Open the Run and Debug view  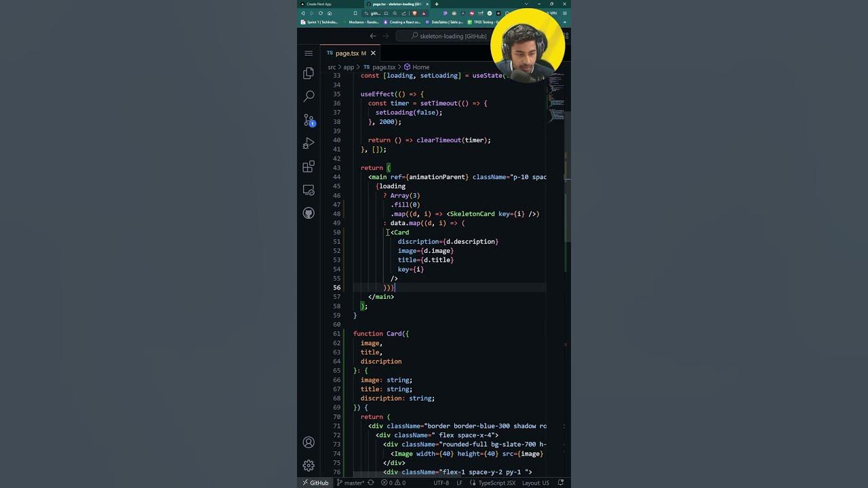click(309, 144)
